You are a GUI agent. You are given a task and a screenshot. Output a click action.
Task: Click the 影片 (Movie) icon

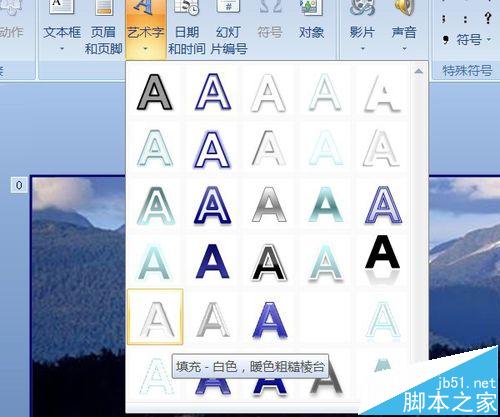point(362,7)
